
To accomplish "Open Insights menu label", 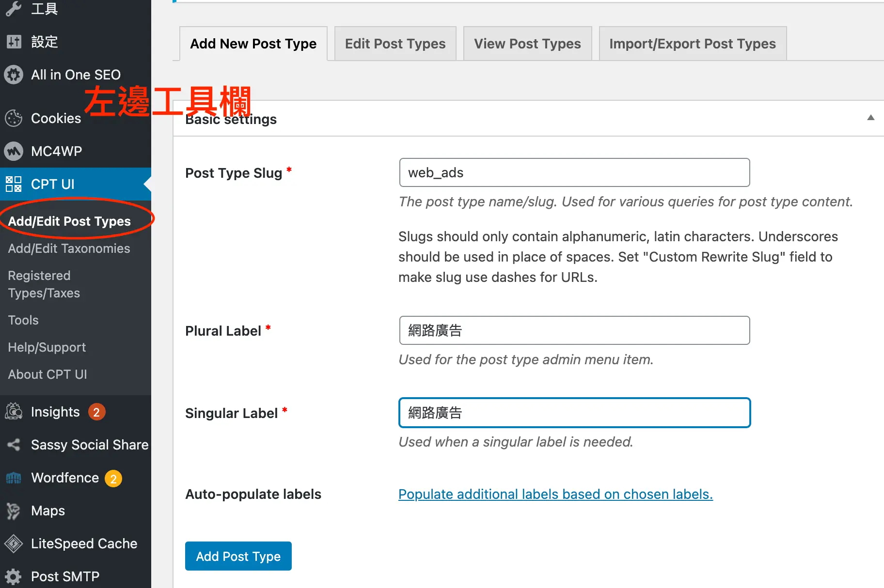I will 55,412.
